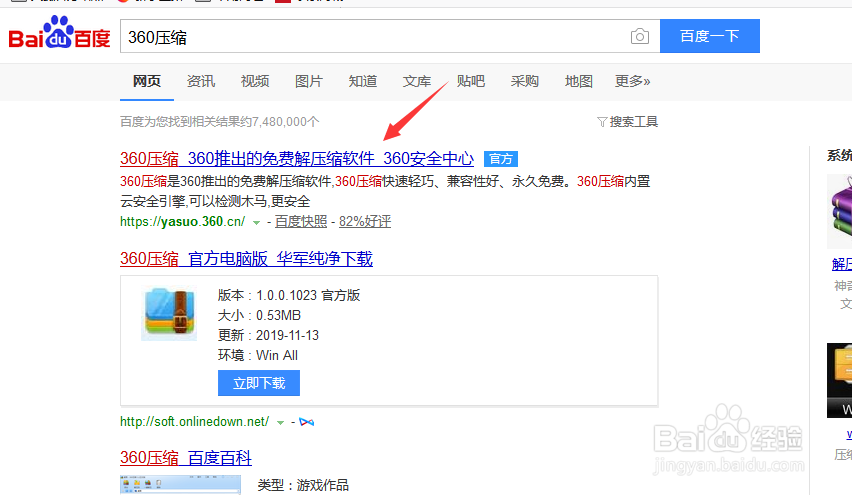Switch to the 地图 tab
The height and width of the screenshot is (495, 852).
(x=578, y=82)
